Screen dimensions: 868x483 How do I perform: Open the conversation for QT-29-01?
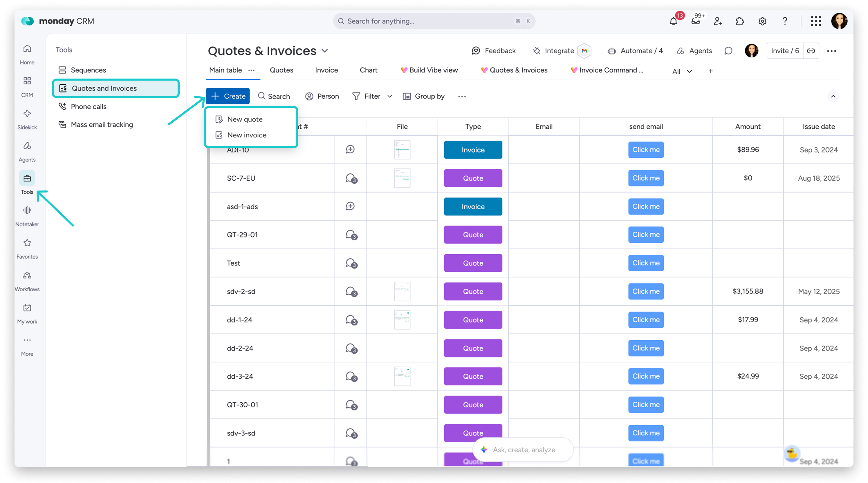tap(351, 234)
